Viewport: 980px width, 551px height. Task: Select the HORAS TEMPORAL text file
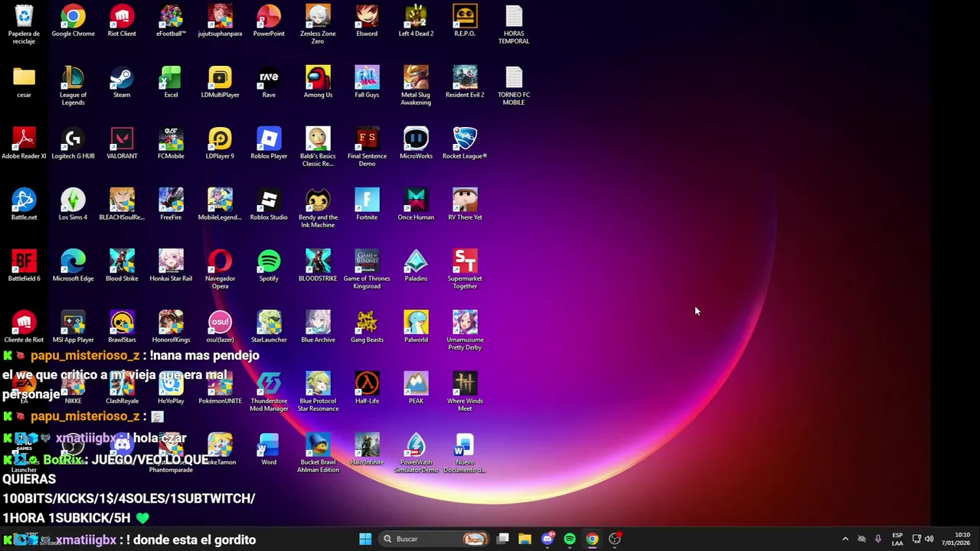point(514,24)
